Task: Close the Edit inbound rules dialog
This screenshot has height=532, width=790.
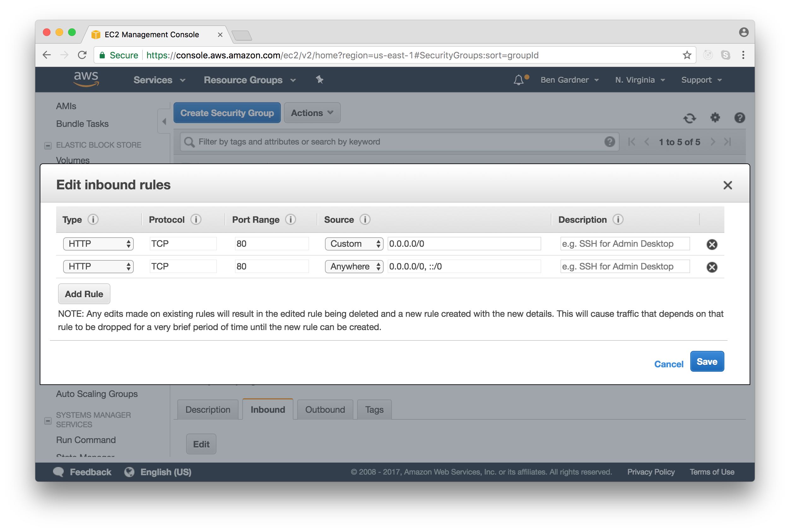Action: (x=727, y=185)
